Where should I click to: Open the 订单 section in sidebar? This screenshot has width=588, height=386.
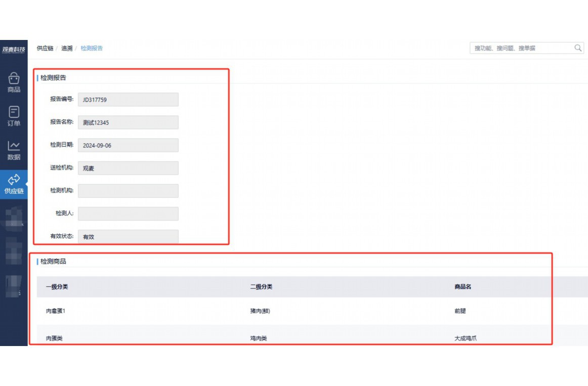(14, 116)
